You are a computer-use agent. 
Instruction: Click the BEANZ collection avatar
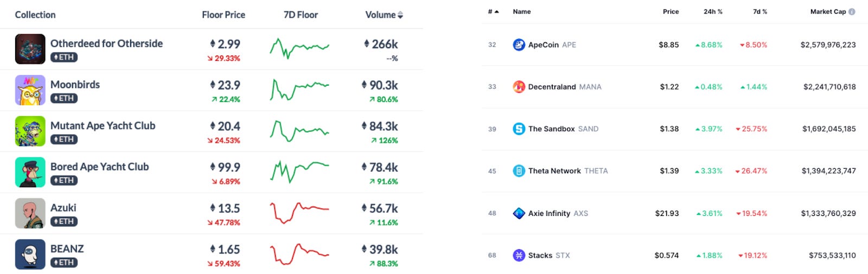coord(30,254)
